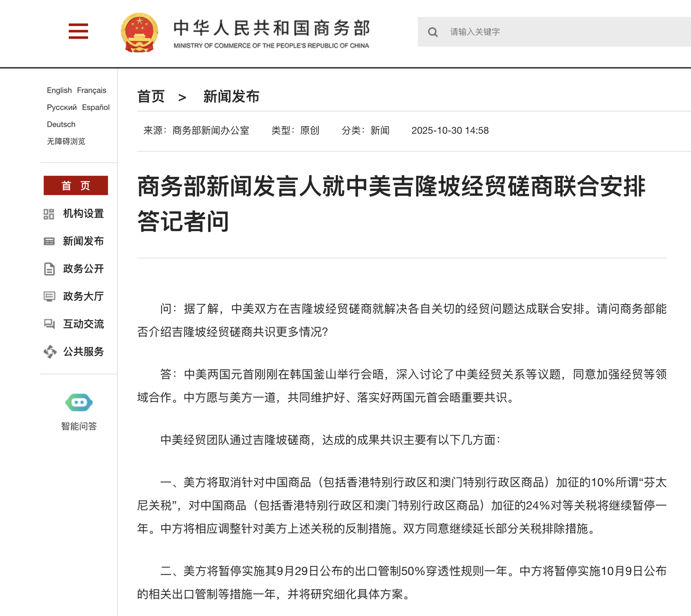691x616 pixels.
Task: Click the 新闻发布 sidebar icon
Action: click(x=49, y=241)
